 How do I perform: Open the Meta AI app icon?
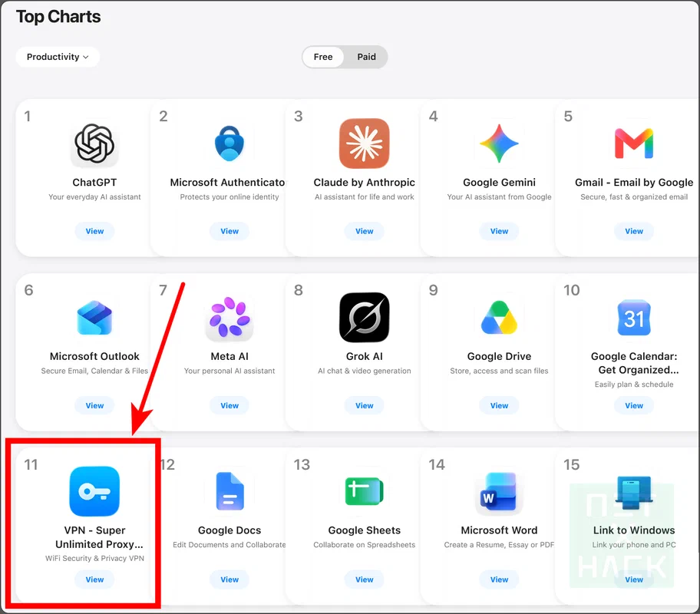coord(229,318)
